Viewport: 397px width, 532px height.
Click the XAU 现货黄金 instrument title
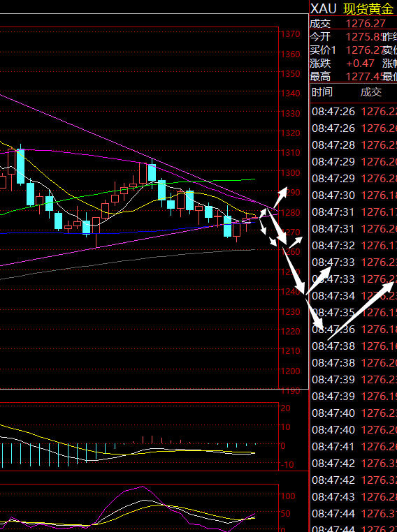pyautogui.click(x=352, y=9)
